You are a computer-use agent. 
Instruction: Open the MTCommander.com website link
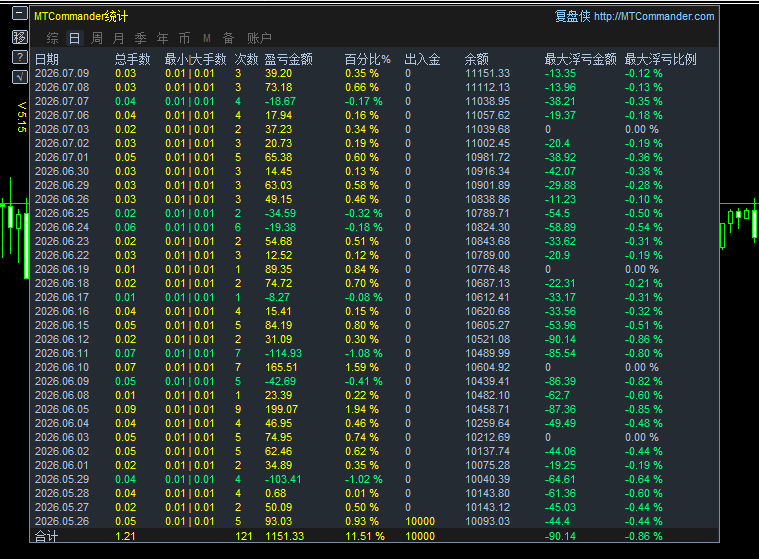[x=654, y=16]
